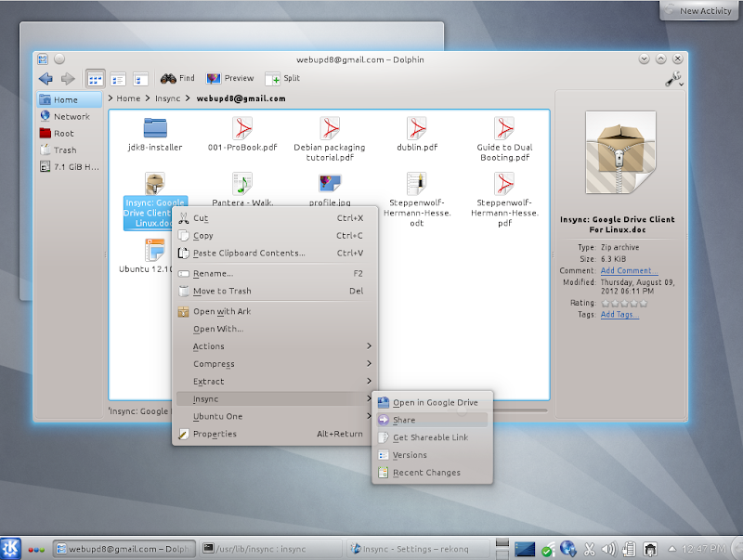
Task: Click the Add Tags link
Action: (619, 315)
